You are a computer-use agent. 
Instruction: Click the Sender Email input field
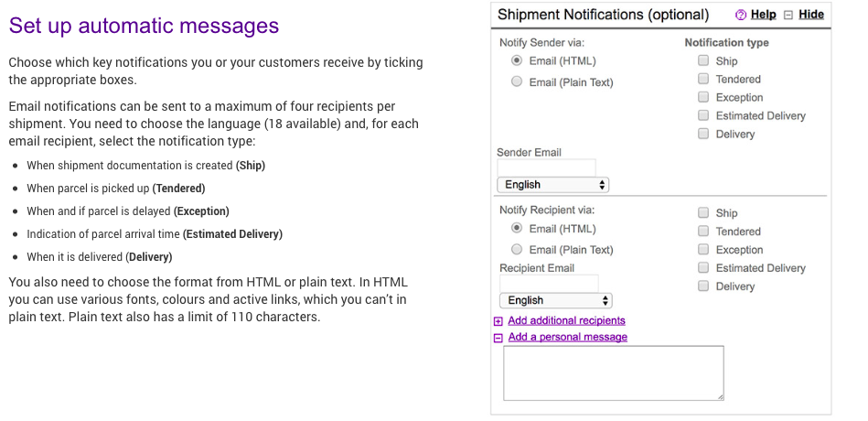[546, 167]
